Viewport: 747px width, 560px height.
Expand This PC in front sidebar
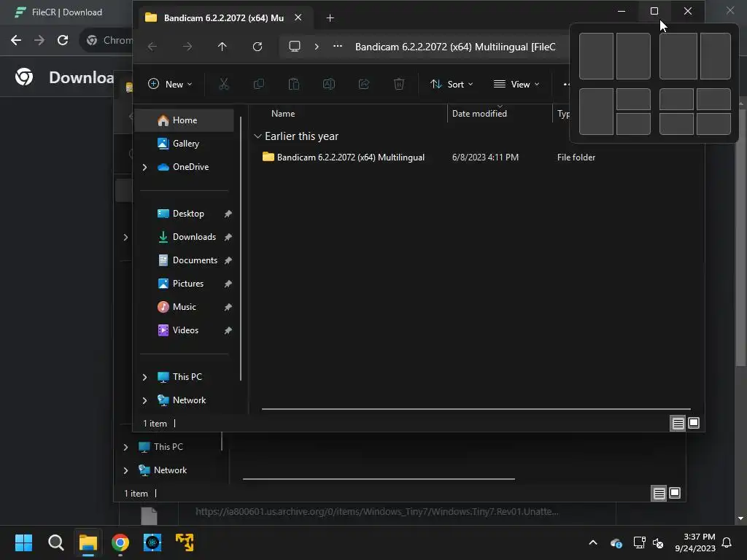[145, 377]
